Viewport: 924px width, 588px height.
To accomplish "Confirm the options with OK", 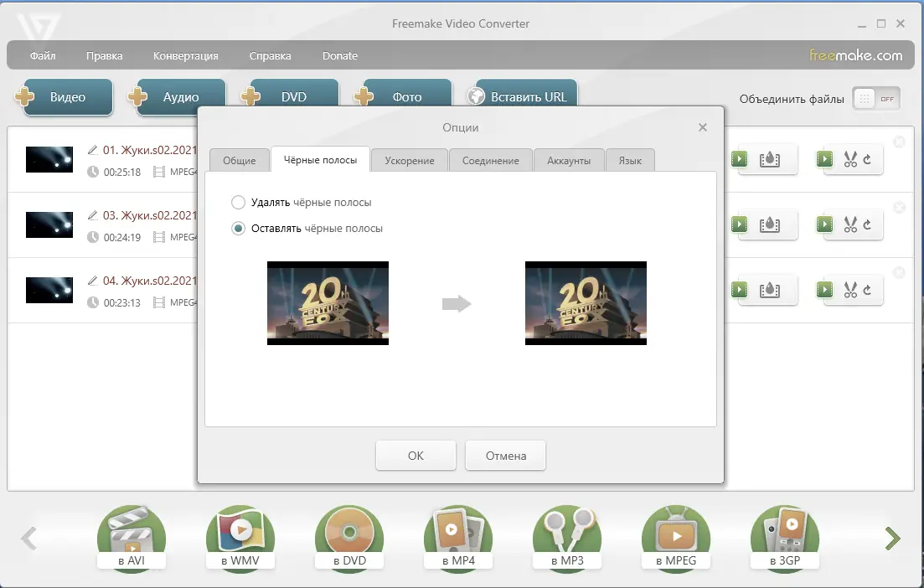I will click(x=416, y=456).
